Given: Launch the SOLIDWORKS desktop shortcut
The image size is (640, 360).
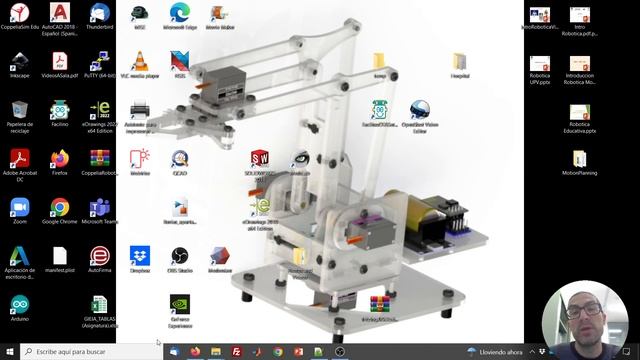Looking at the screenshot, I should (x=260, y=165).
